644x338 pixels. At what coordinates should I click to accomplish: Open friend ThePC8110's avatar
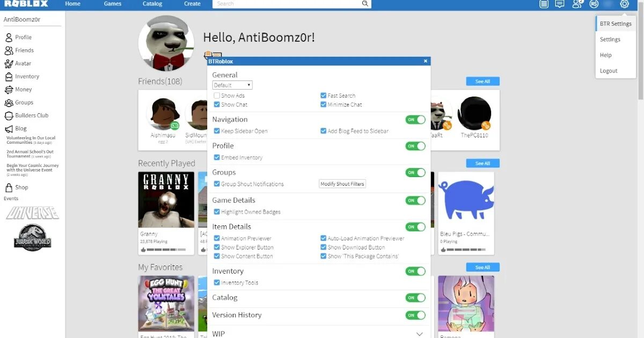474,113
